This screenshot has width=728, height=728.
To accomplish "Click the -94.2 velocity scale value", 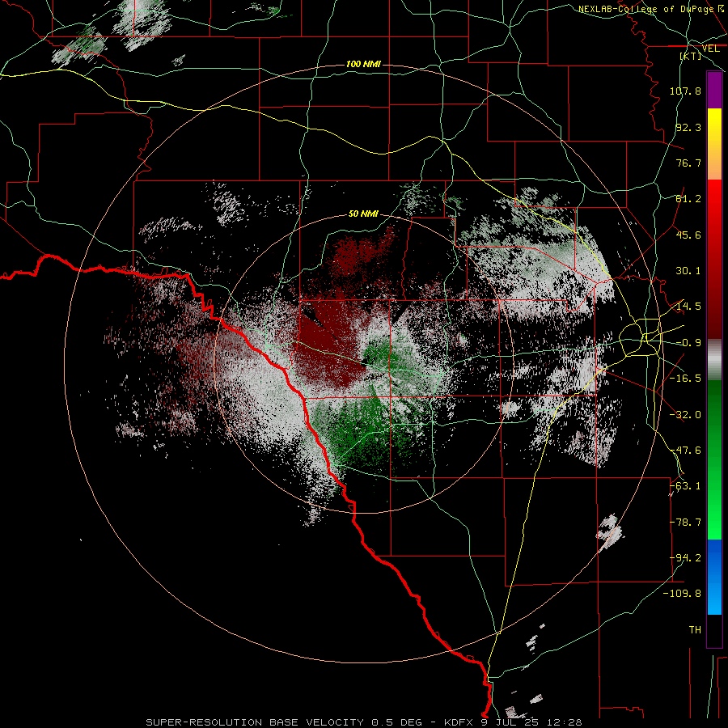I will click(685, 558).
